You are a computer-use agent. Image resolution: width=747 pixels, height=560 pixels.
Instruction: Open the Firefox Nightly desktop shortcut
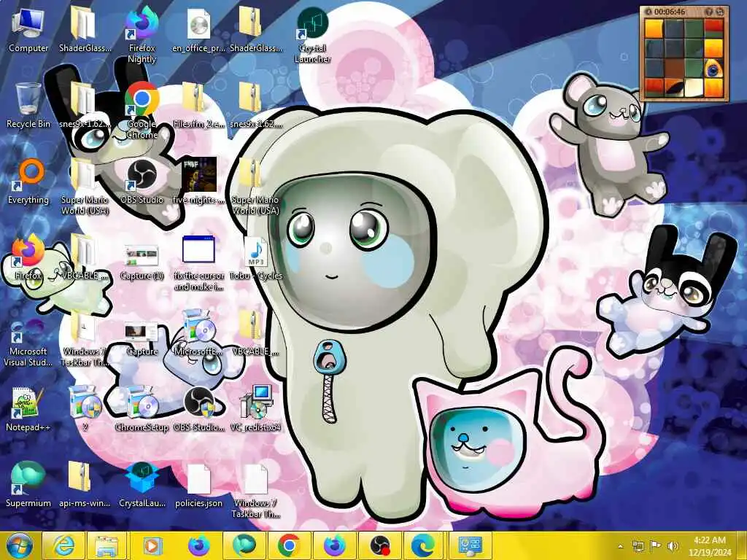[x=142, y=35]
